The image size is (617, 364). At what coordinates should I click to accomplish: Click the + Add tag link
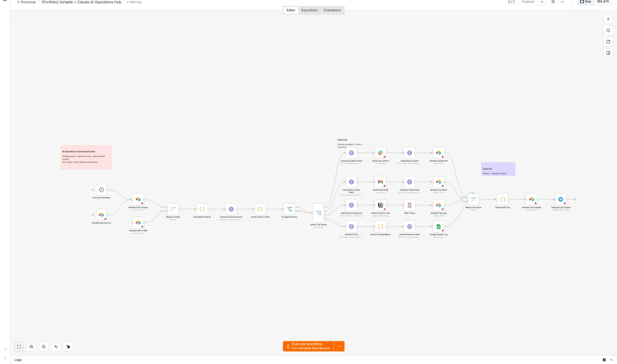pyautogui.click(x=134, y=2)
